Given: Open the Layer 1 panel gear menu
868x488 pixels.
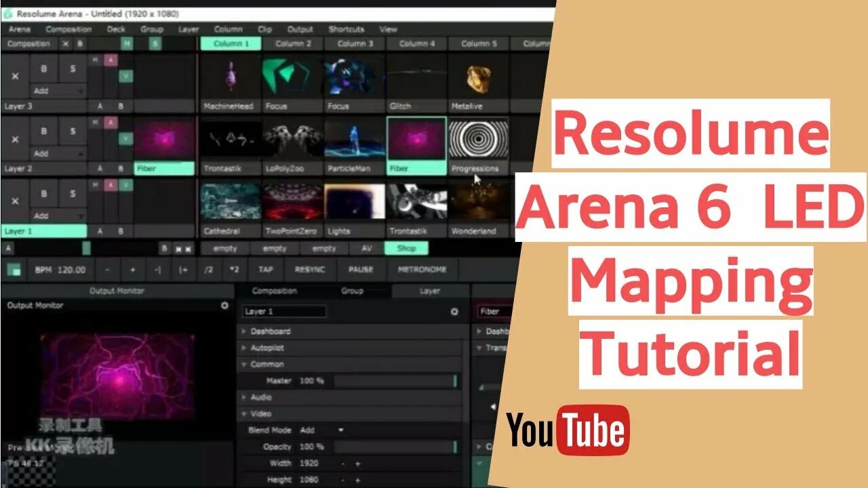Looking at the screenshot, I should [x=454, y=312].
